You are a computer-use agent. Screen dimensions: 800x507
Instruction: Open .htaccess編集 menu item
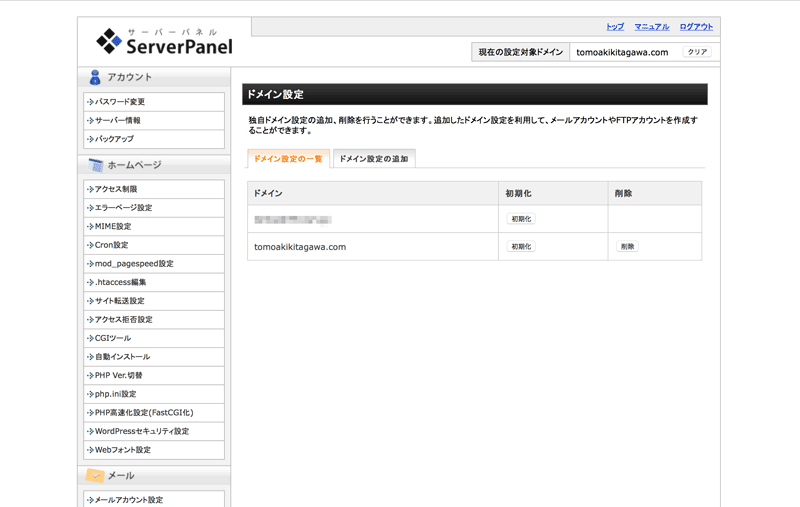[x=154, y=282]
